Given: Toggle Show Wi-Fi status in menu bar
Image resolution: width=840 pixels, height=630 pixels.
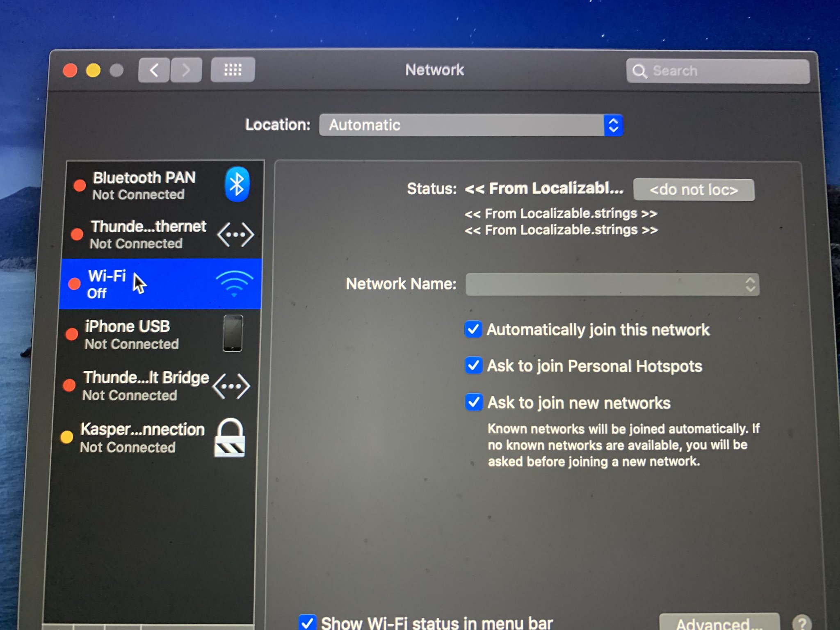Looking at the screenshot, I should click(x=307, y=622).
